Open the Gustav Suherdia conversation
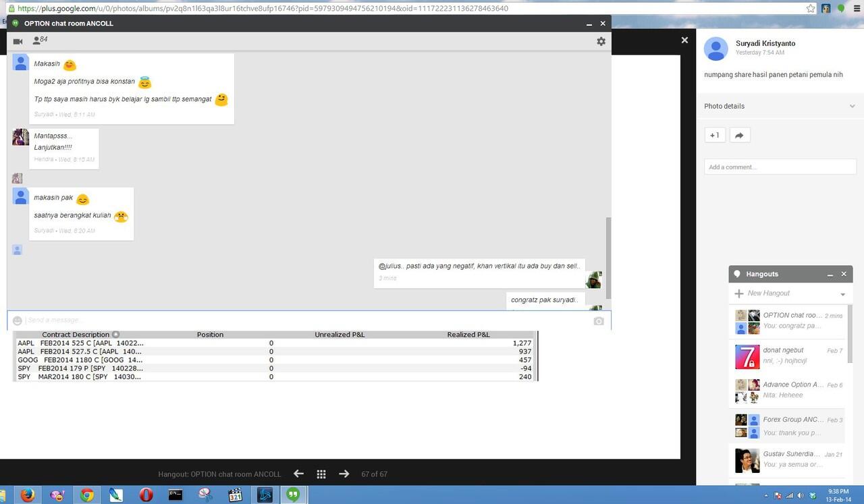 pyautogui.click(x=788, y=459)
